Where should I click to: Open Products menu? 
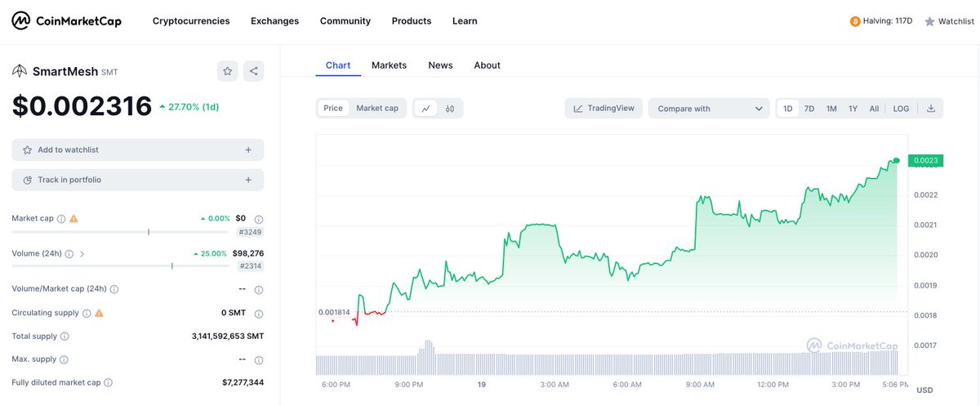412,21
